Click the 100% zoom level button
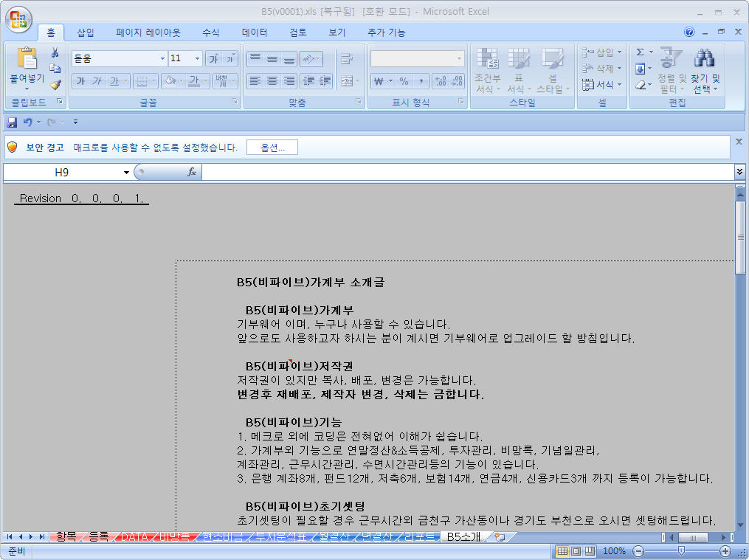Viewport: 749px width, 560px height. tap(614, 551)
